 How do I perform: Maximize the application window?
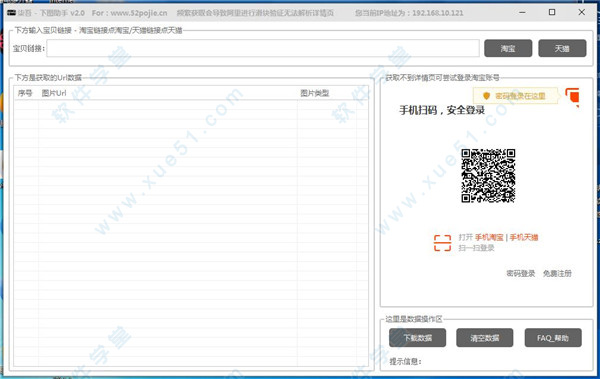pyautogui.click(x=552, y=12)
